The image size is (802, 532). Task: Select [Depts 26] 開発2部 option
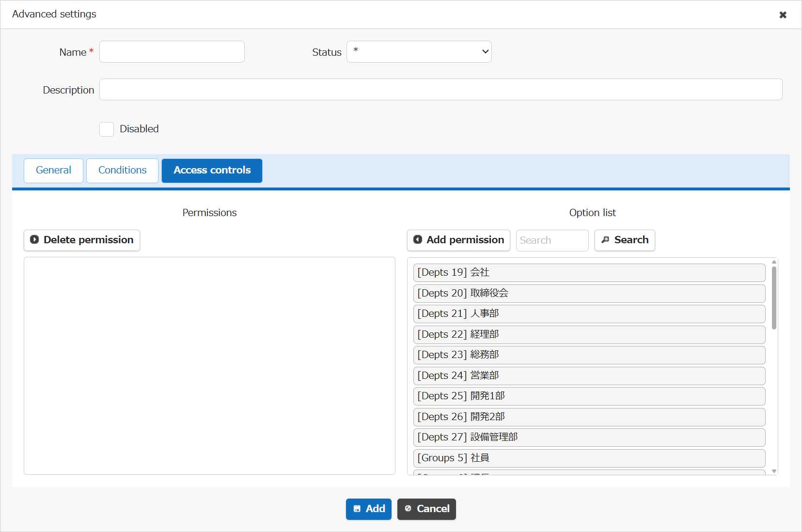pyautogui.click(x=589, y=417)
